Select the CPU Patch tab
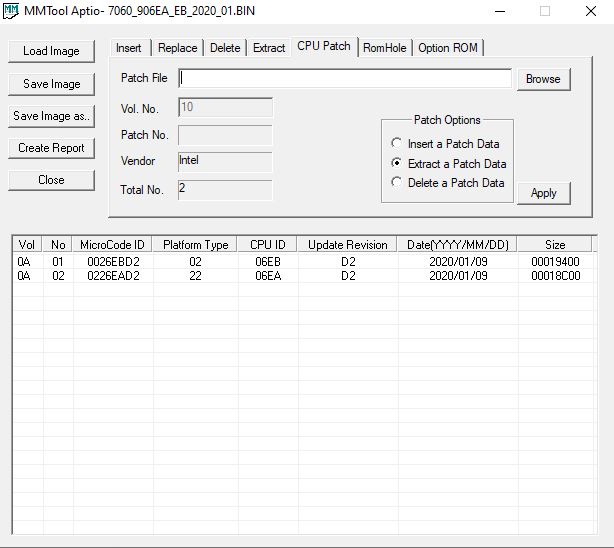The image size is (614, 548). [x=324, y=46]
